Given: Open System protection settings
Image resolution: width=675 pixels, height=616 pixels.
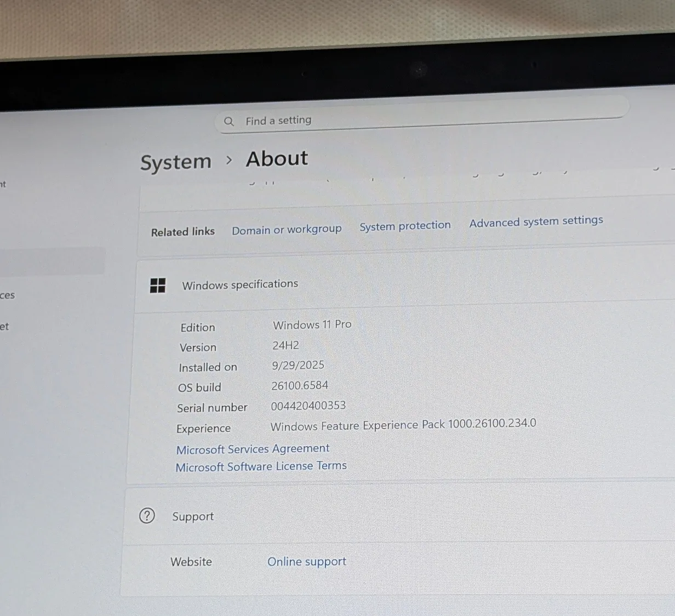Looking at the screenshot, I should click(405, 225).
